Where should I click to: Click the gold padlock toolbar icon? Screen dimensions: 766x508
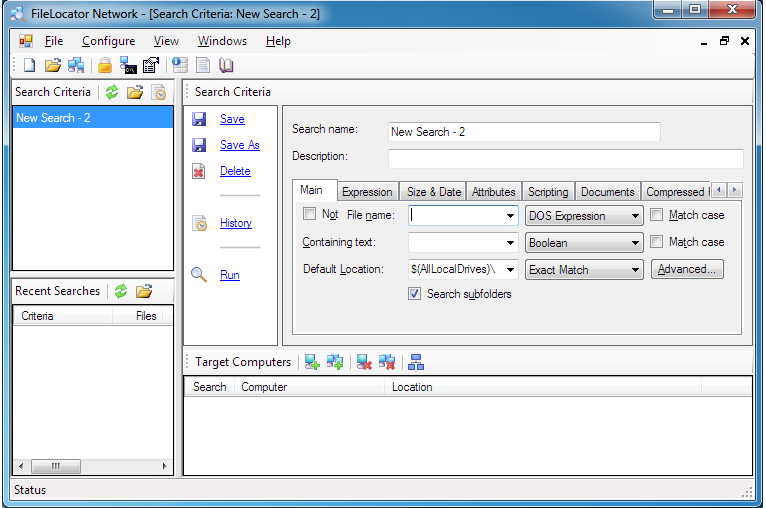coord(105,65)
